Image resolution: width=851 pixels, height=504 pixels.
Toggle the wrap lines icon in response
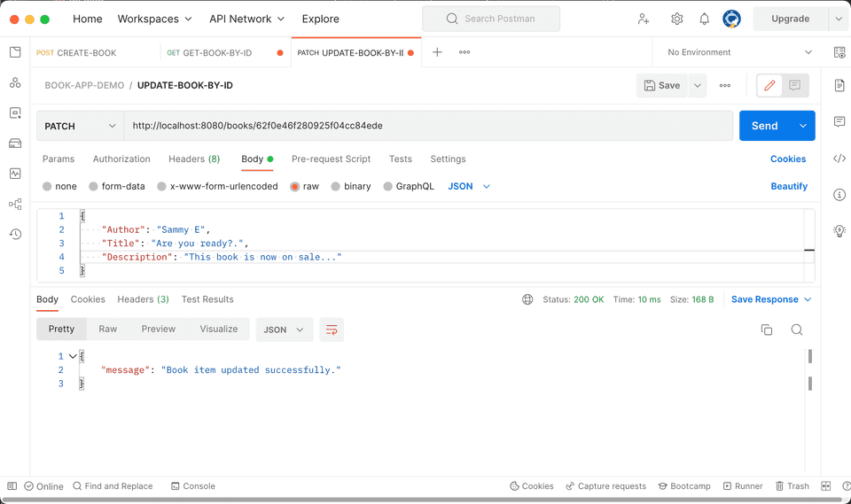332,330
